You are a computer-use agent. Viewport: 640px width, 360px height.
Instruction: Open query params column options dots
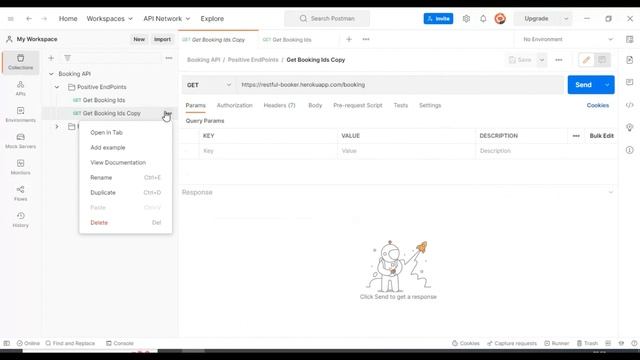point(576,136)
